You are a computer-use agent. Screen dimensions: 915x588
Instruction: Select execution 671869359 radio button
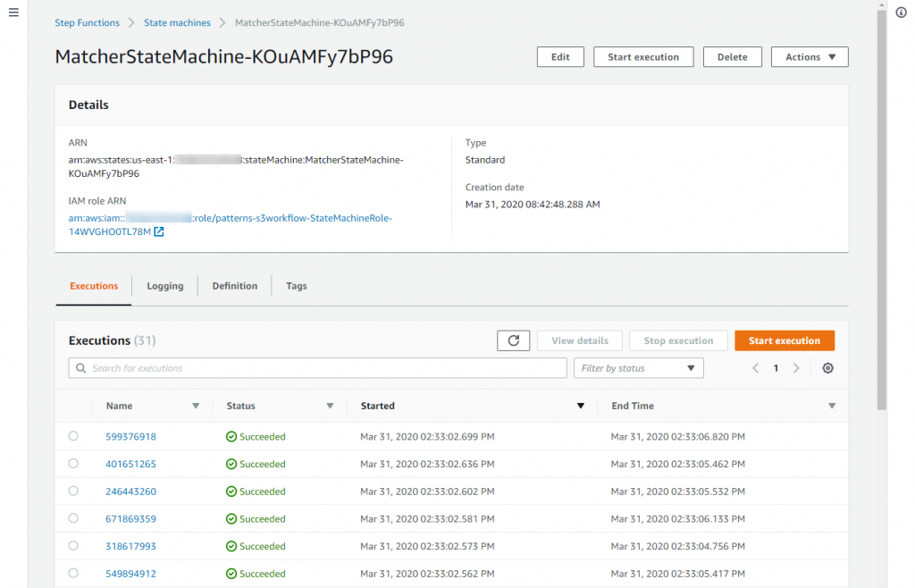tap(74, 518)
